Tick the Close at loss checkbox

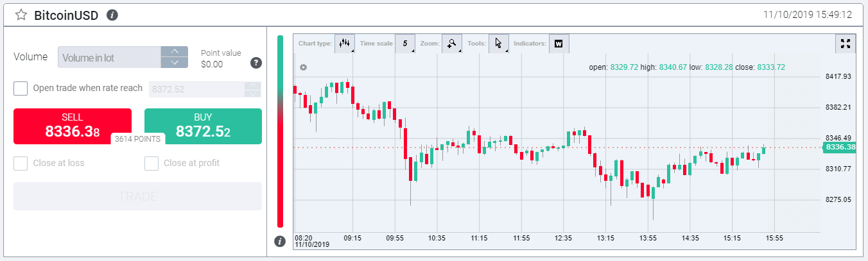(x=21, y=164)
